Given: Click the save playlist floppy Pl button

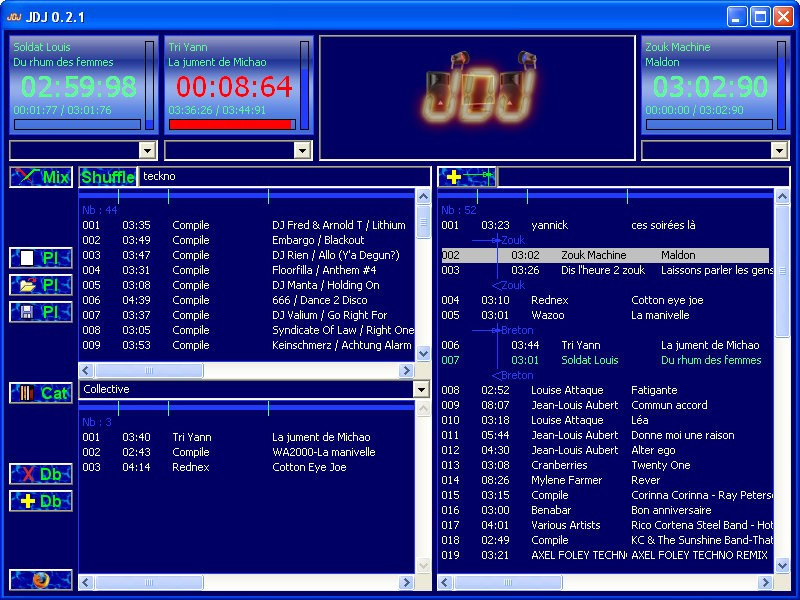Looking at the screenshot, I should click(x=41, y=312).
